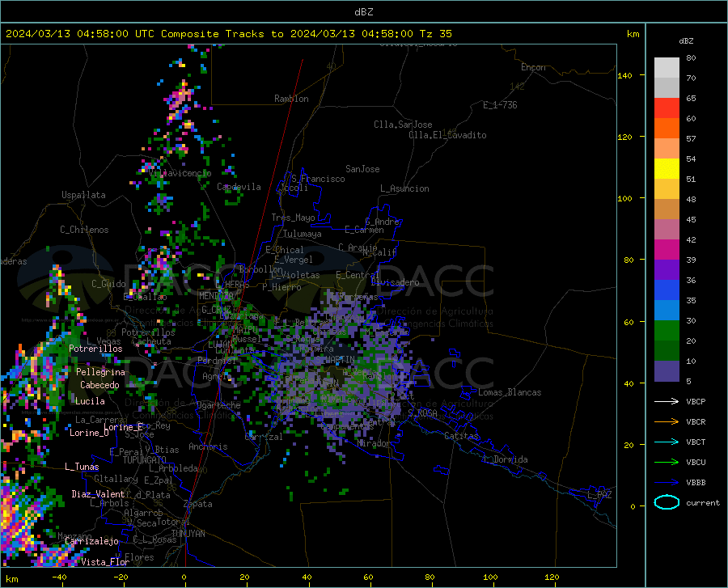Click the 'Lucila' label

[x=90, y=401]
